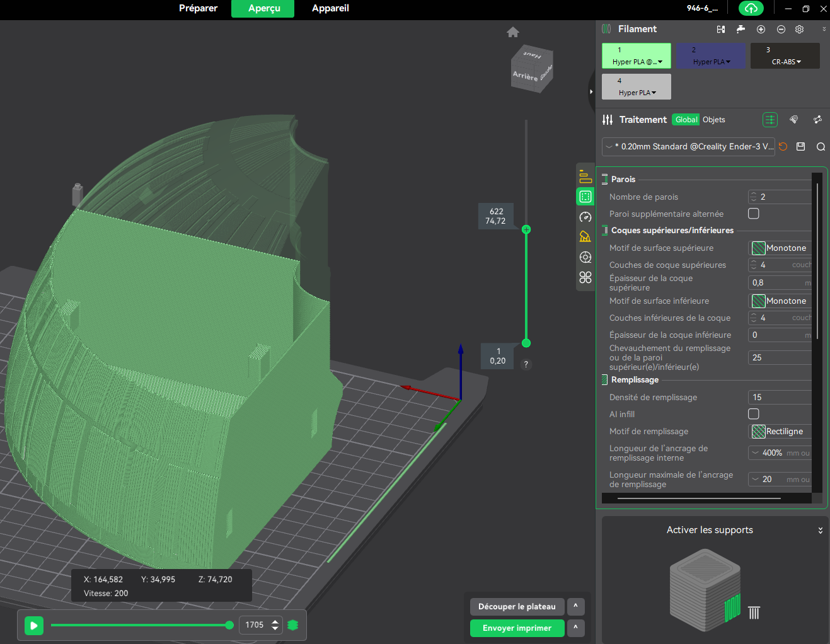Click the Couches inférieures de la coque stepper arrows

[754, 318]
